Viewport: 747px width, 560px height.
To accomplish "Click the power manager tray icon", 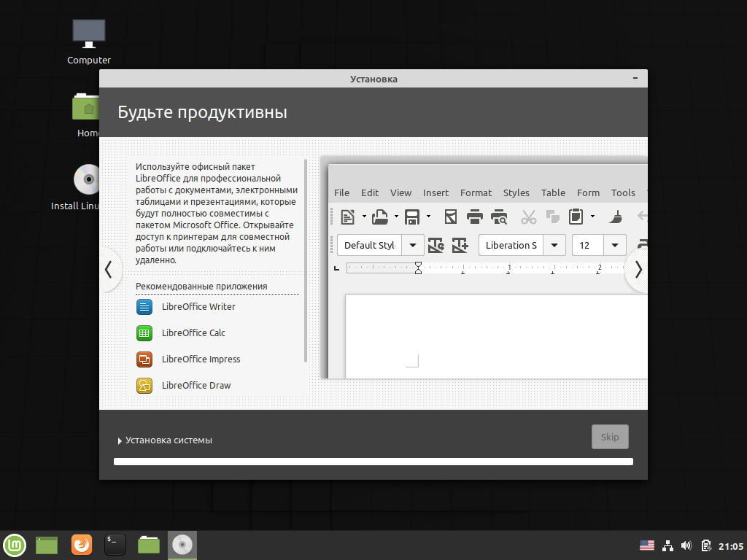I will [706, 545].
